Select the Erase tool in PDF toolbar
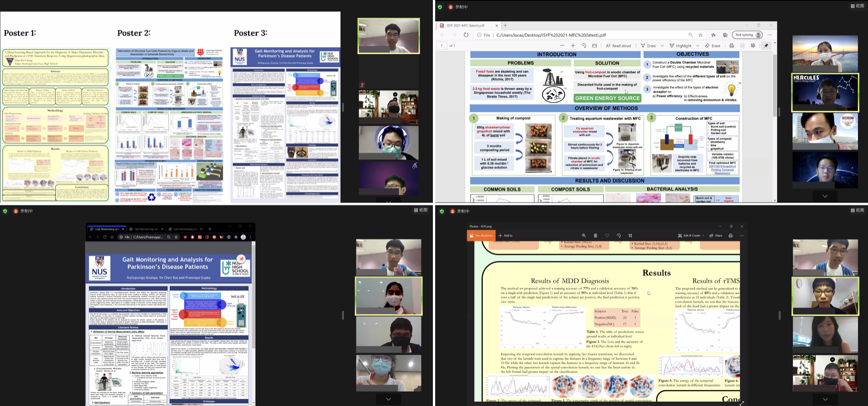Screen dimensions: 868x406 pos(713,46)
